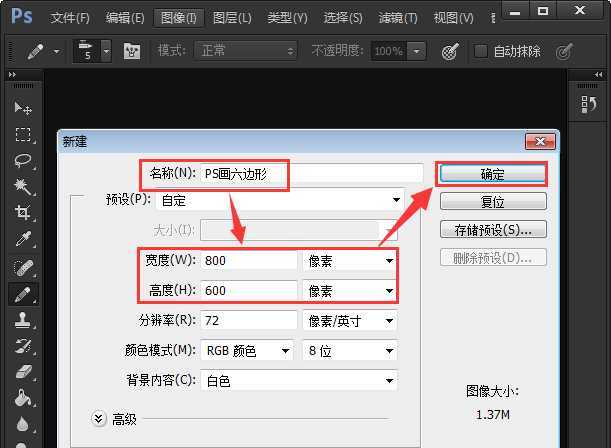This screenshot has width=611, height=448.
Task: Open the 选择(S) menu
Action: coord(343,18)
